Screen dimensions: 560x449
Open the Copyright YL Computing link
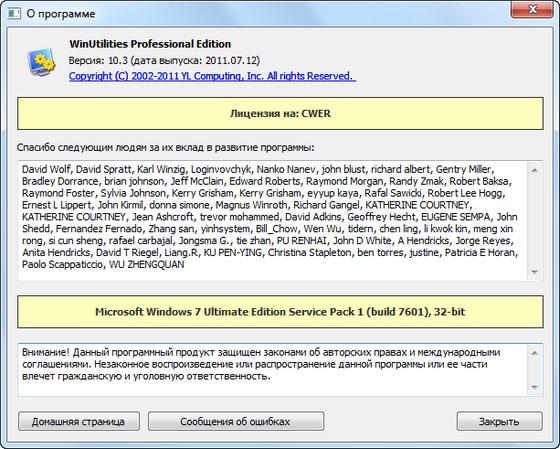(212, 76)
